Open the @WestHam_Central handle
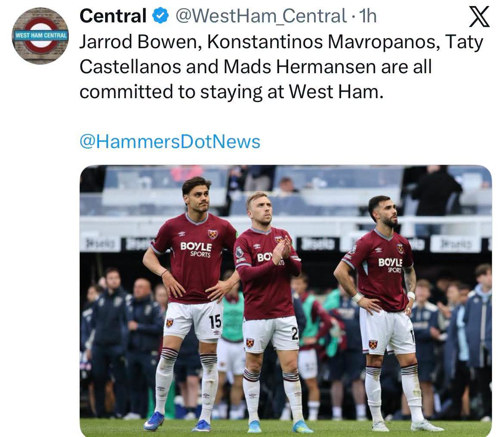504x437 pixels. (261, 16)
